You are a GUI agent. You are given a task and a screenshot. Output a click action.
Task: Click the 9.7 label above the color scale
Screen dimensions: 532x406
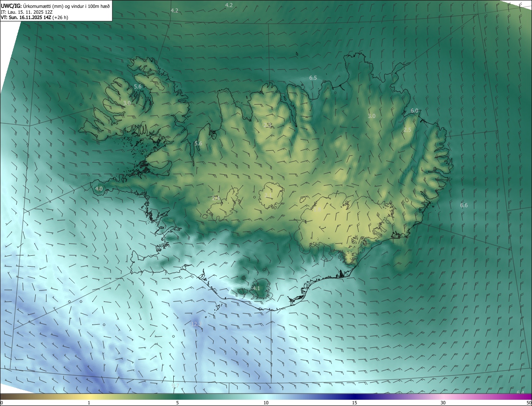(175, 386)
